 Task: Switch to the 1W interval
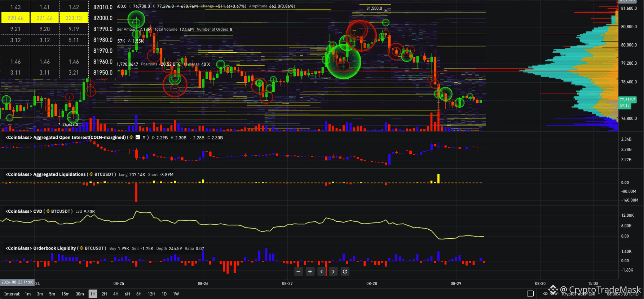pos(176,294)
